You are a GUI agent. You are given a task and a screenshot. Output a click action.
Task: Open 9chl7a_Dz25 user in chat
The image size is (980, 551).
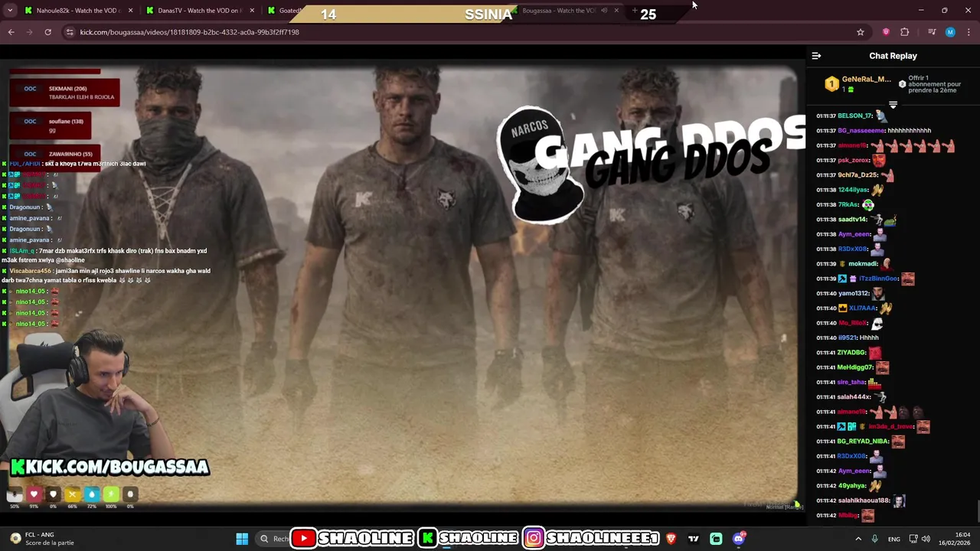coord(857,175)
